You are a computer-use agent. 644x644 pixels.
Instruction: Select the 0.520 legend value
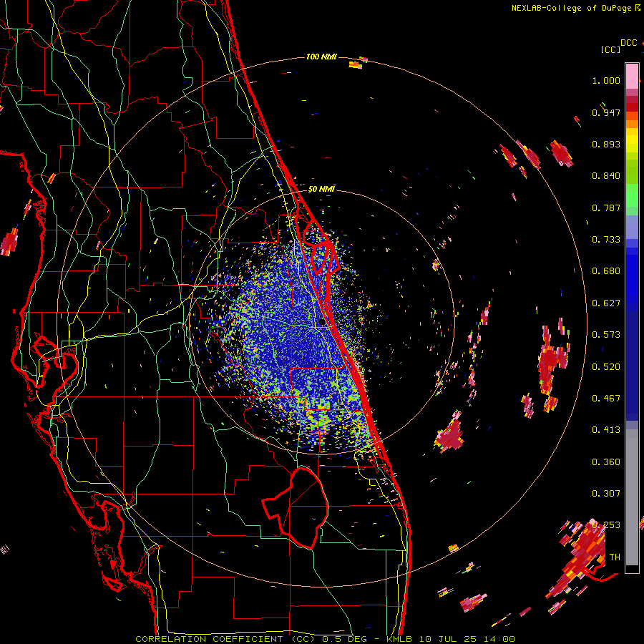[x=606, y=367]
